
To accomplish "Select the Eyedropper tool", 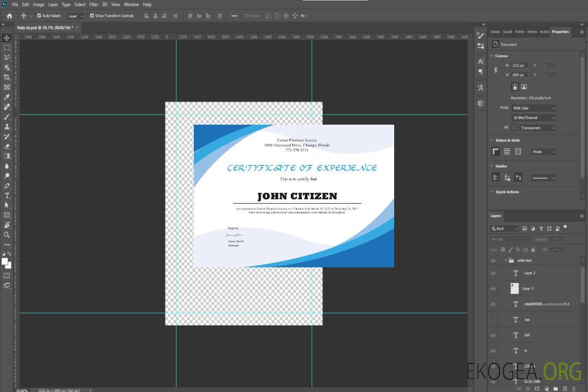I will coord(7,97).
